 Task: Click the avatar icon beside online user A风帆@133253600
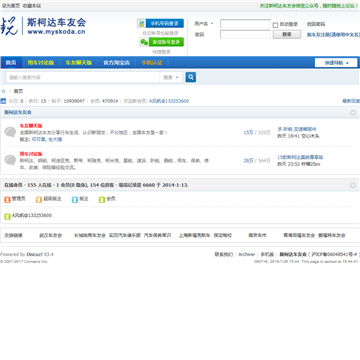[x=7, y=216]
